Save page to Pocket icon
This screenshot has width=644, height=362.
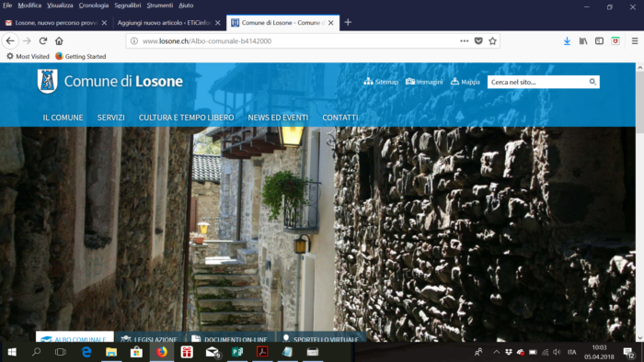click(478, 41)
